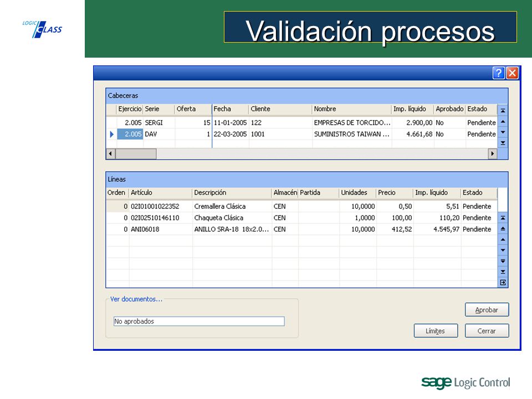Jump to first row in Líneas grid
Screen dimensions: 532x399
tap(503, 218)
